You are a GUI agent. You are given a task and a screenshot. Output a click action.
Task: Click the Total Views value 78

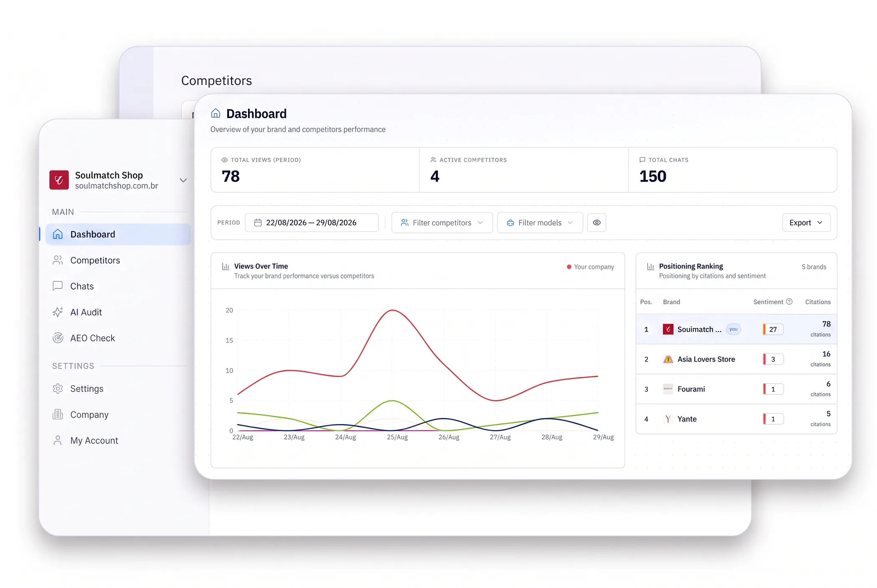[231, 176]
